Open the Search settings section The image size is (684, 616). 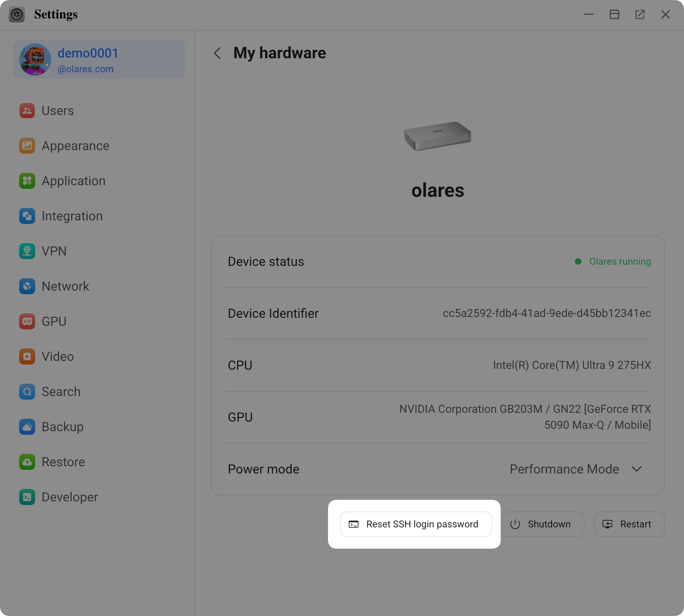pos(61,392)
